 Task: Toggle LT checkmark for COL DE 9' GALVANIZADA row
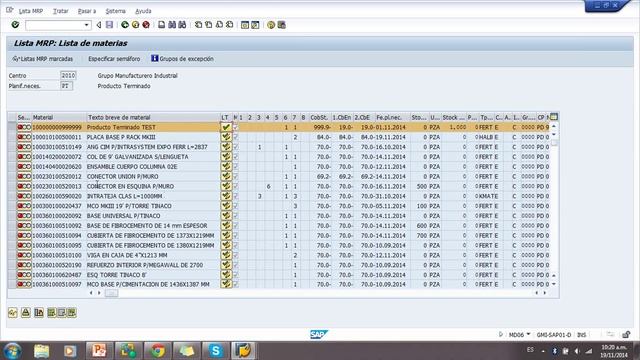[x=226, y=157]
